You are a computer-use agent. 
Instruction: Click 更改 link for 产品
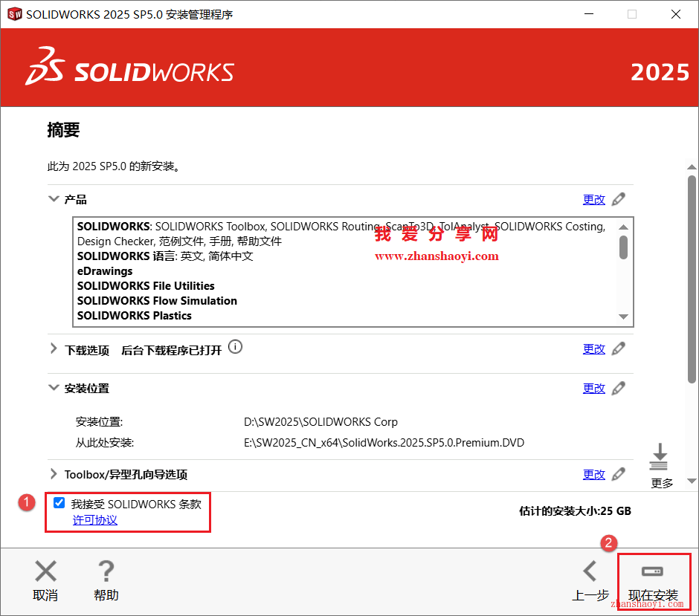pyautogui.click(x=594, y=200)
